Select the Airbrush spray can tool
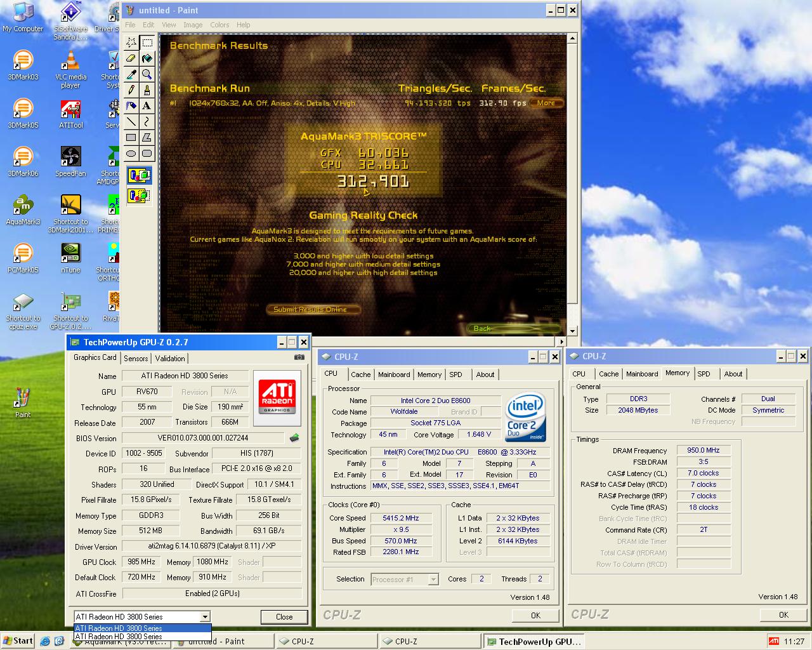This screenshot has width=812, height=650. [x=131, y=106]
